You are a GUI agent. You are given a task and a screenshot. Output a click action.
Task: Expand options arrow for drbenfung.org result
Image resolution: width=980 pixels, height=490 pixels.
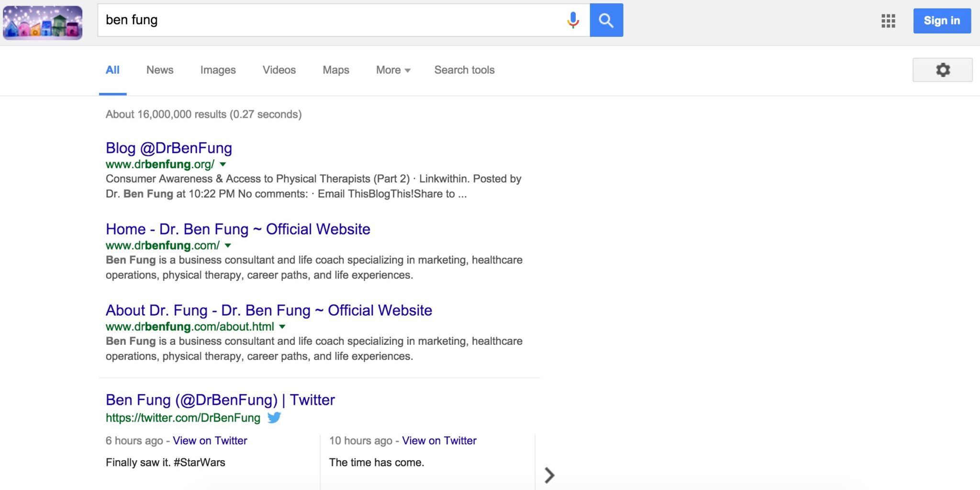(x=223, y=164)
